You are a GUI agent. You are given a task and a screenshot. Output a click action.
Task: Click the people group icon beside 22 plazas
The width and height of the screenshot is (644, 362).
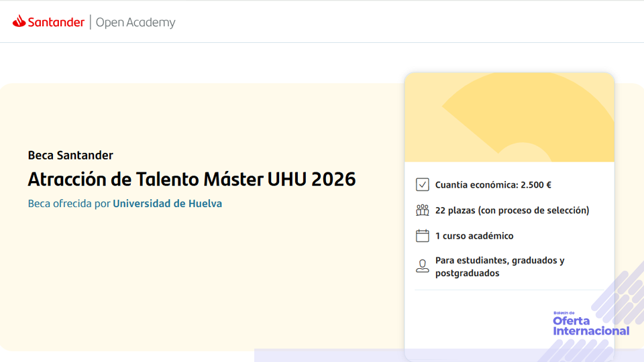click(422, 210)
